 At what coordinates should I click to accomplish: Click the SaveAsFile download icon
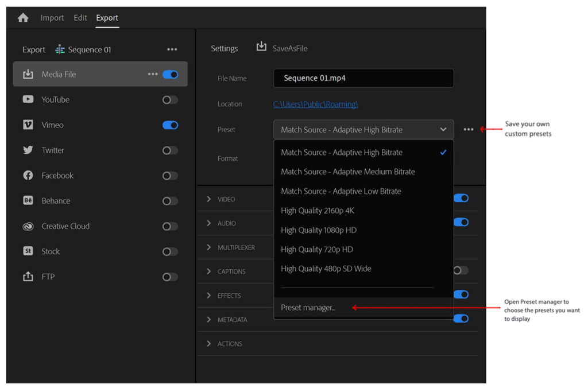point(261,46)
